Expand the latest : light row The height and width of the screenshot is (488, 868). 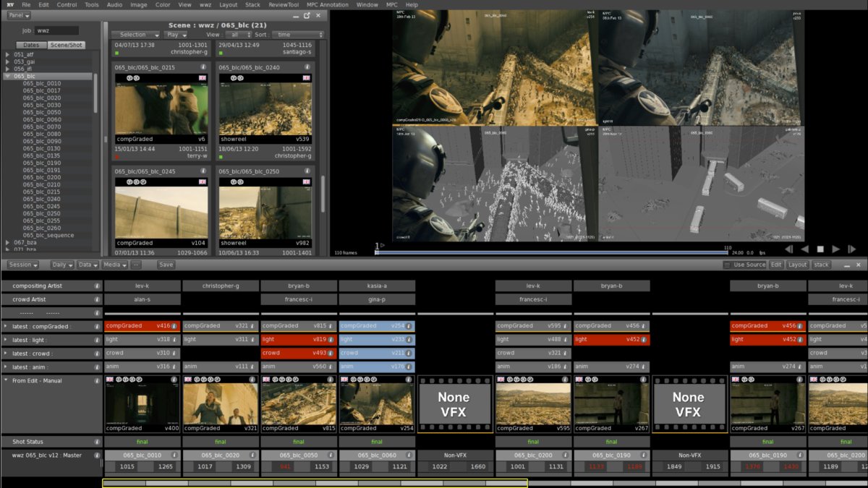(x=7, y=339)
